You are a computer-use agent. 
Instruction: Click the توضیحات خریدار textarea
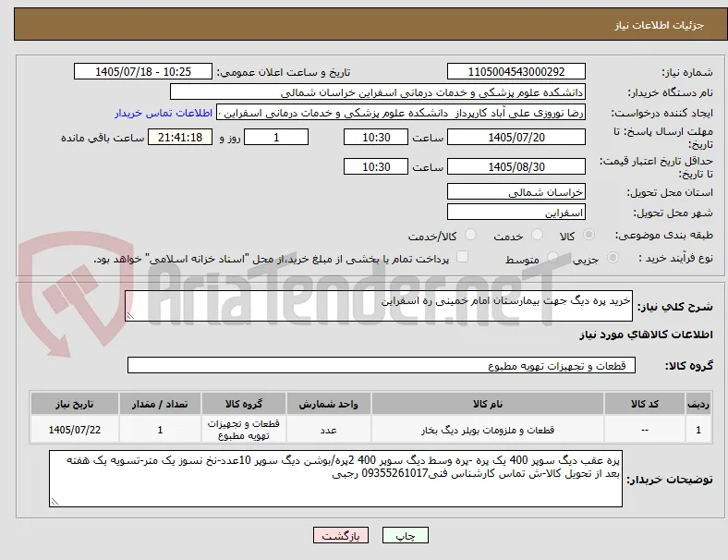tap(335, 479)
